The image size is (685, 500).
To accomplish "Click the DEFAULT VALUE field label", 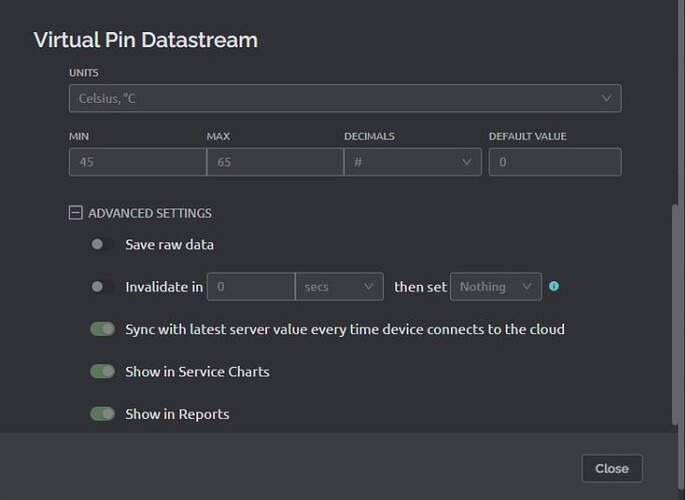I will click(x=527, y=136).
